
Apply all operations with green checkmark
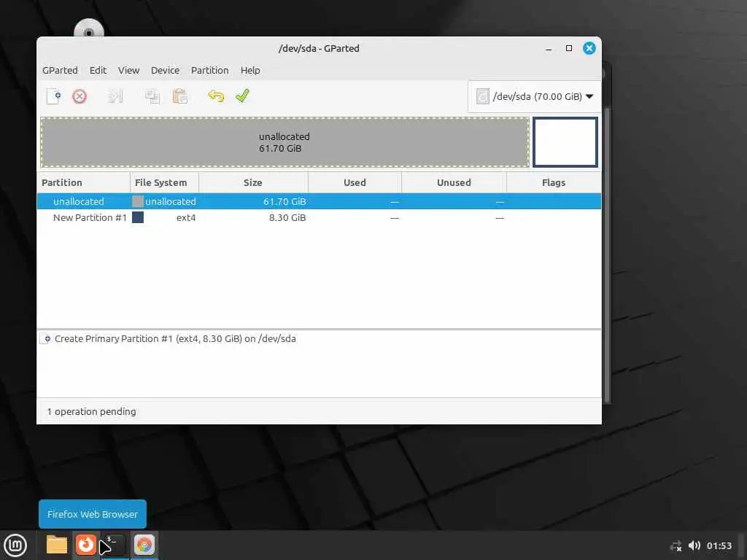point(242,96)
